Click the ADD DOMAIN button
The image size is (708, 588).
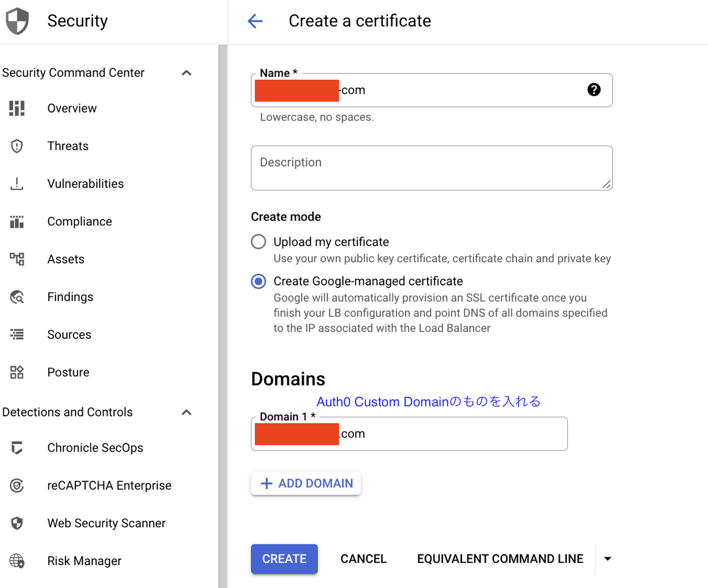306,483
